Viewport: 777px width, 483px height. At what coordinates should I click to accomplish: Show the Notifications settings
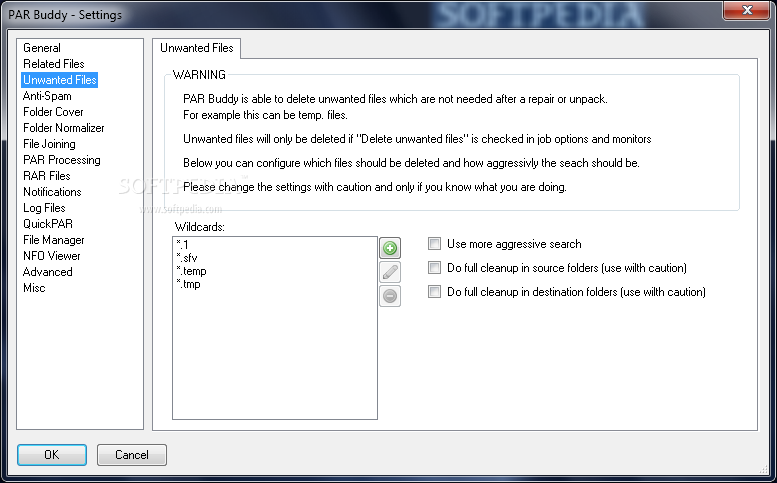coord(53,192)
